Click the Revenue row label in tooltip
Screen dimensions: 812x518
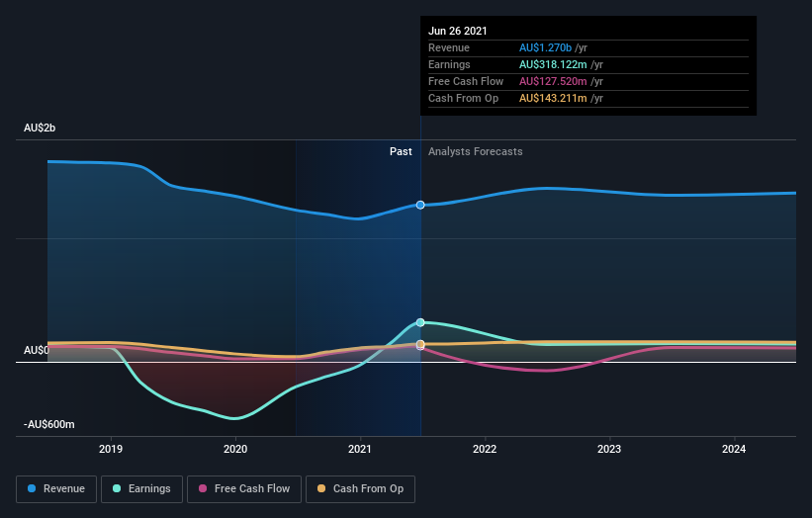449,47
